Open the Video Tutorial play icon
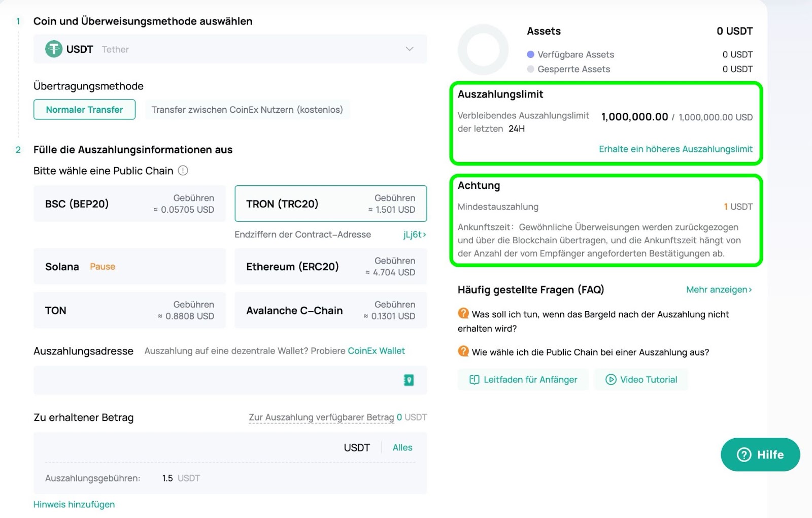The height and width of the screenshot is (518, 812). pyautogui.click(x=611, y=379)
